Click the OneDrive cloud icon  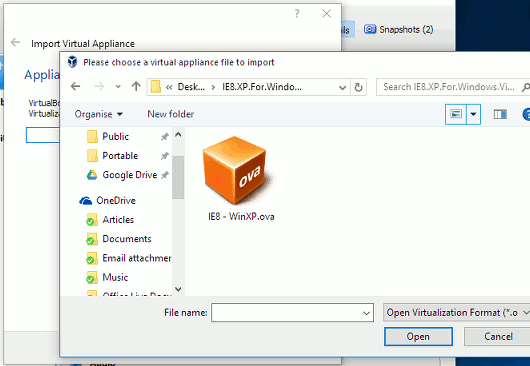click(86, 201)
